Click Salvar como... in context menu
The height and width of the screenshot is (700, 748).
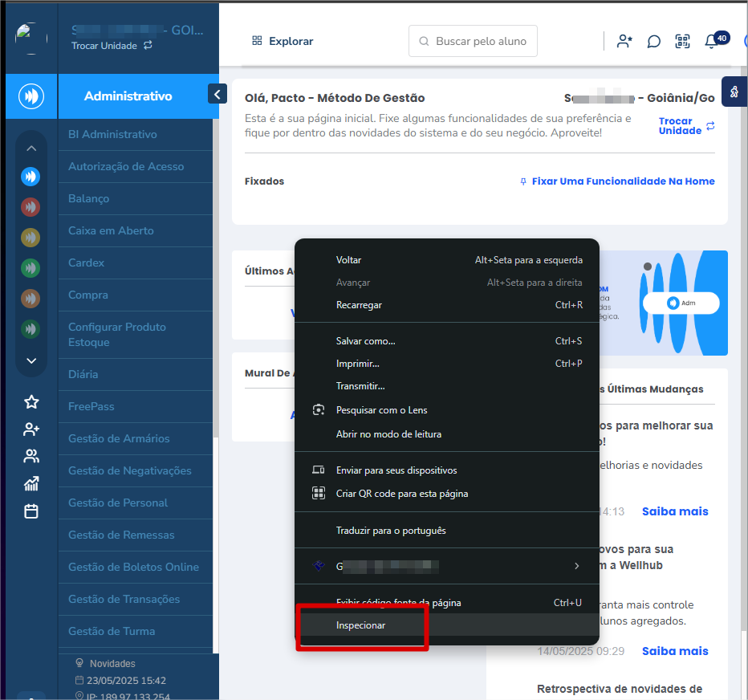tap(365, 341)
